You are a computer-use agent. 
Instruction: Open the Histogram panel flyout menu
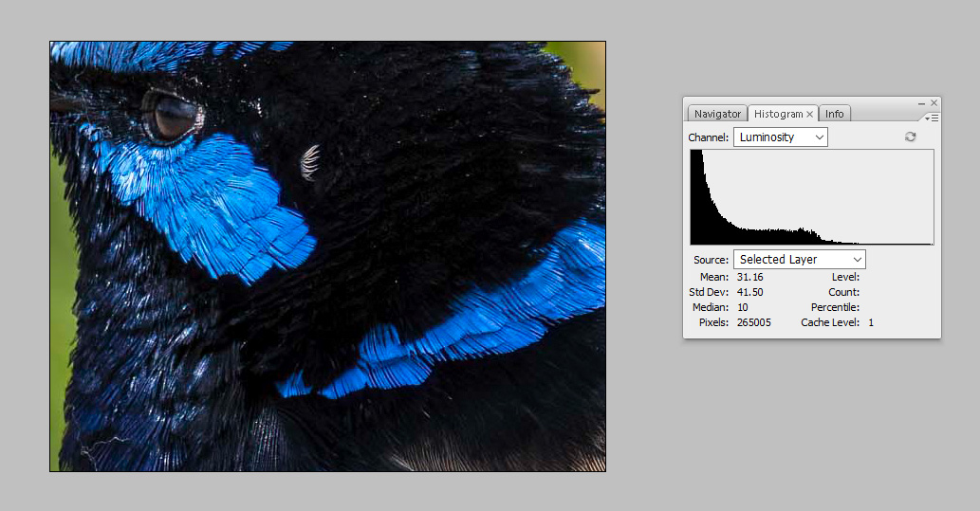933,118
